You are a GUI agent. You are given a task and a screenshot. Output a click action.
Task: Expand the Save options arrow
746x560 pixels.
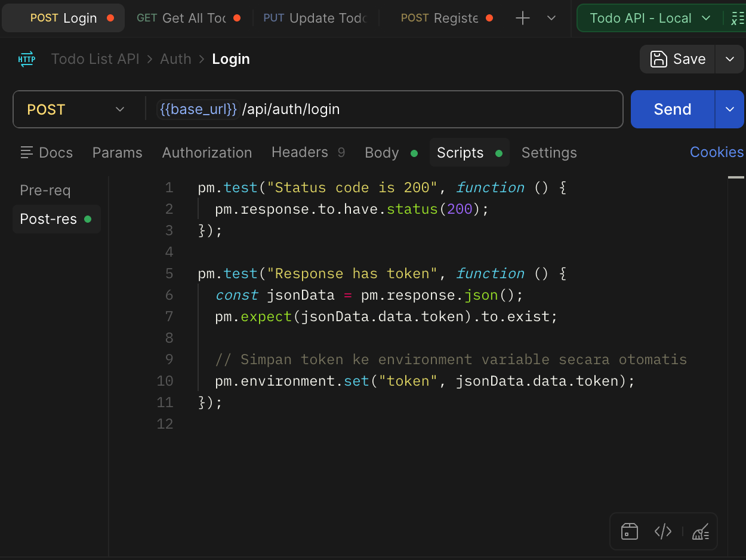(x=729, y=59)
